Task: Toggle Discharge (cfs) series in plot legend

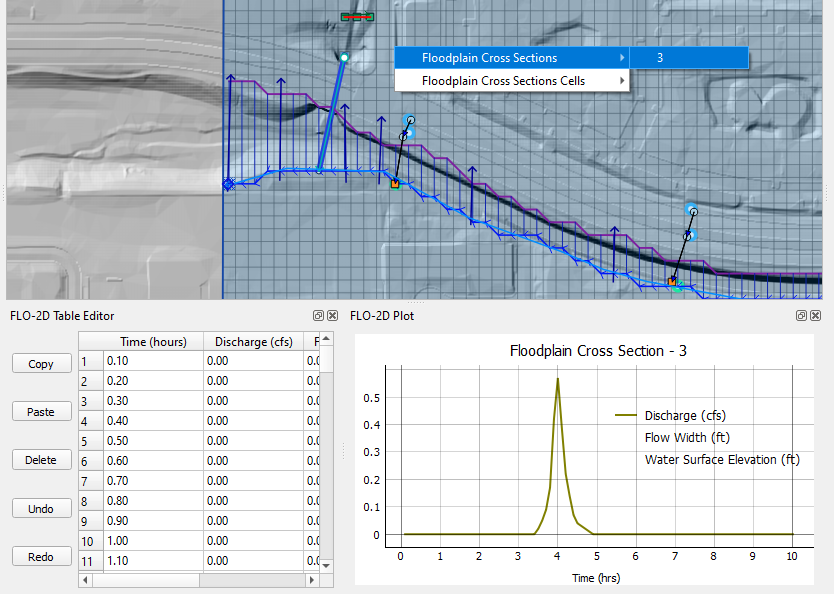Action: (x=684, y=415)
